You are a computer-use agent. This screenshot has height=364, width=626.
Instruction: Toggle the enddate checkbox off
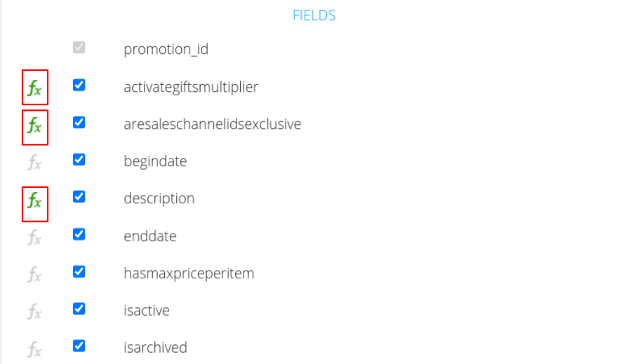coord(79,234)
